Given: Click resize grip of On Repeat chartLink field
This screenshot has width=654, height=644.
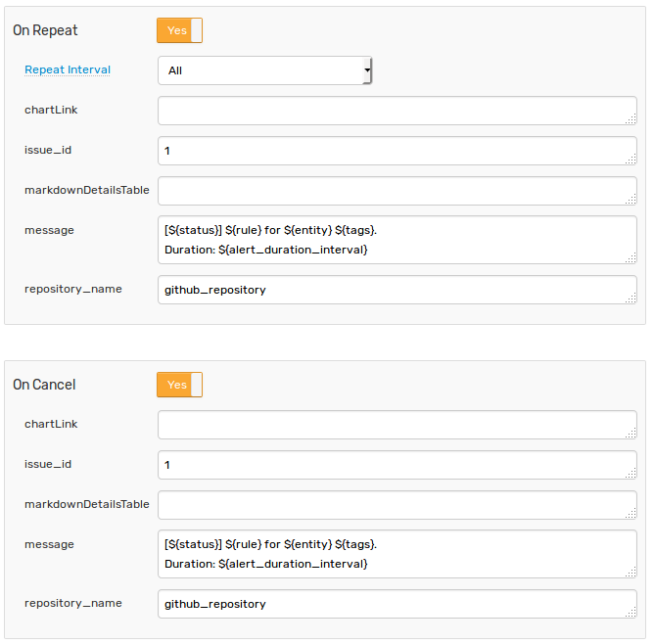Looking at the screenshot, I should [631, 119].
